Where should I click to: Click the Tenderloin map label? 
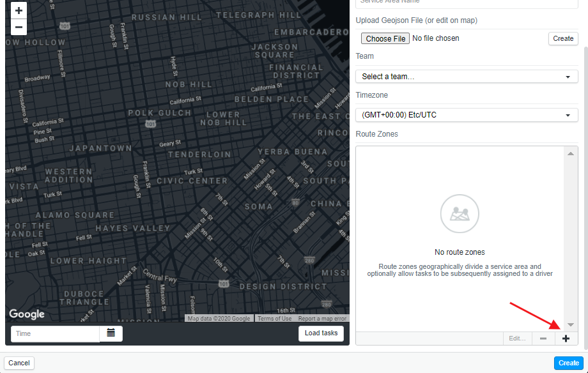[x=199, y=155]
